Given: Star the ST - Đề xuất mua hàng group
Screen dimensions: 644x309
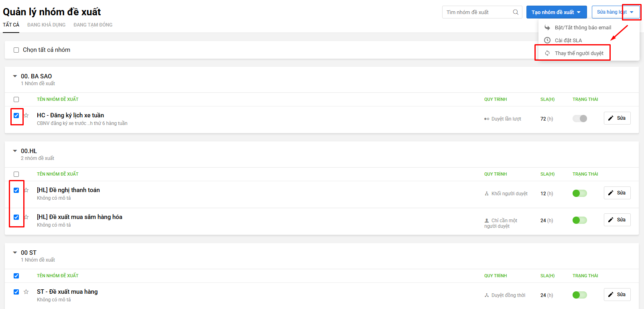Looking at the screenshot, I should click(x=26, y=292).
